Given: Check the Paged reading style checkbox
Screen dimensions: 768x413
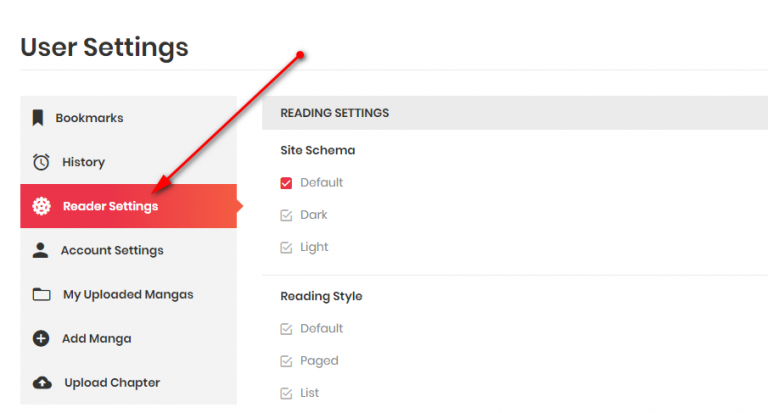Looking at the screenshot, I should (x=286, y=361).
